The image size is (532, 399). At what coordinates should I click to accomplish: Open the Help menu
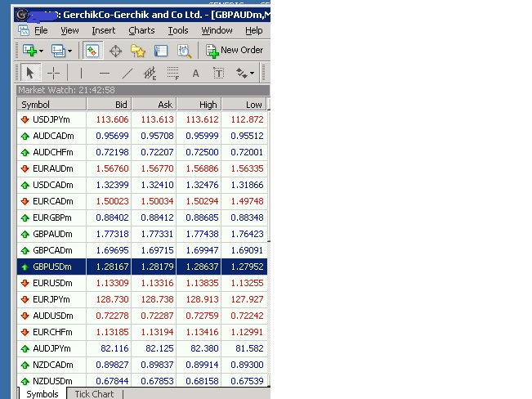(254, 30)
